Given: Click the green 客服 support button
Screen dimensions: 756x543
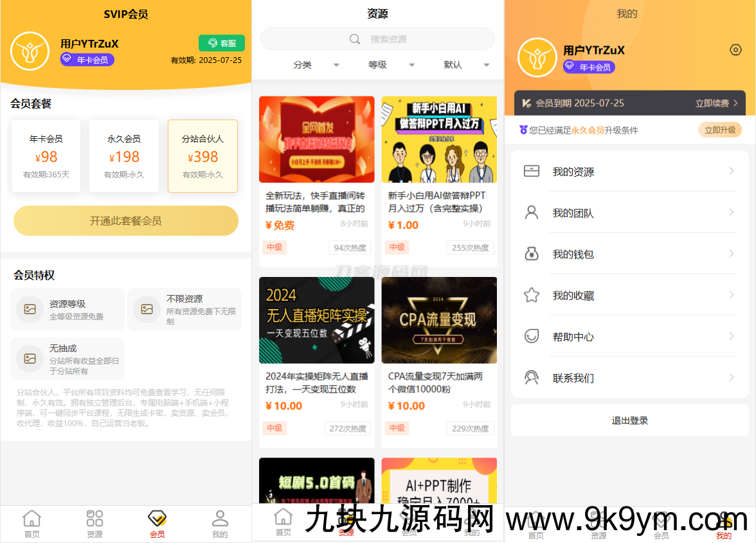Looking at the screenshot, I should click(x=222, y=43).
